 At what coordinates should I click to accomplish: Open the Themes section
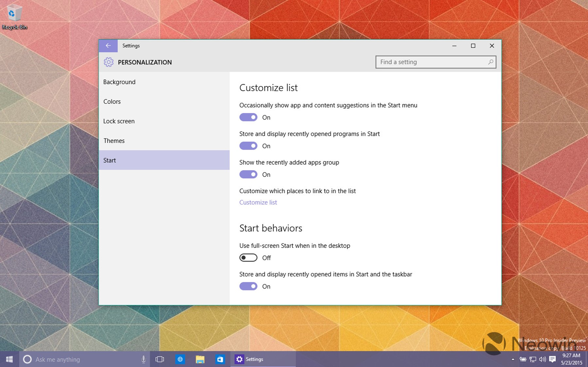114,141
